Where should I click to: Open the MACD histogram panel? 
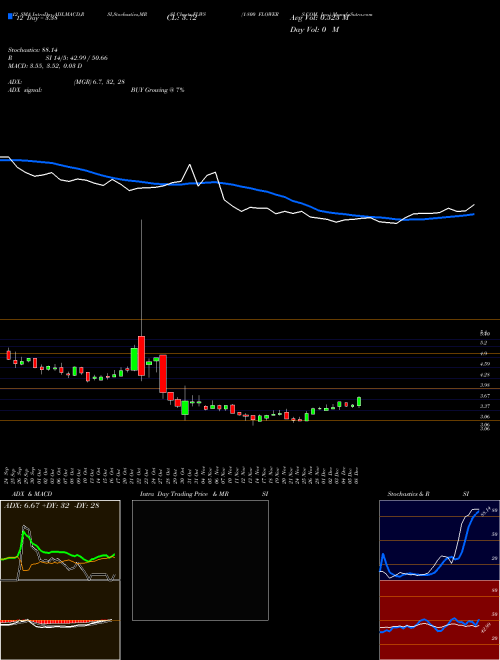[60, 620]
